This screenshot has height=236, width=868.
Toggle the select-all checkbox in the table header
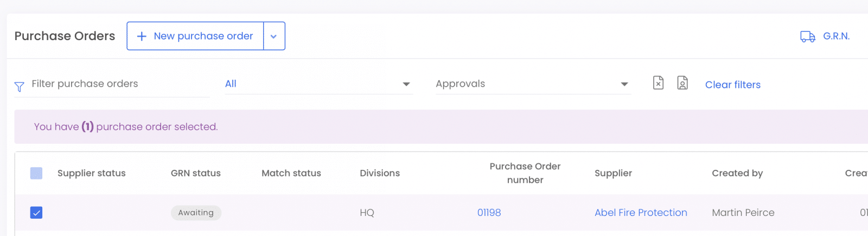click(36, 174)
